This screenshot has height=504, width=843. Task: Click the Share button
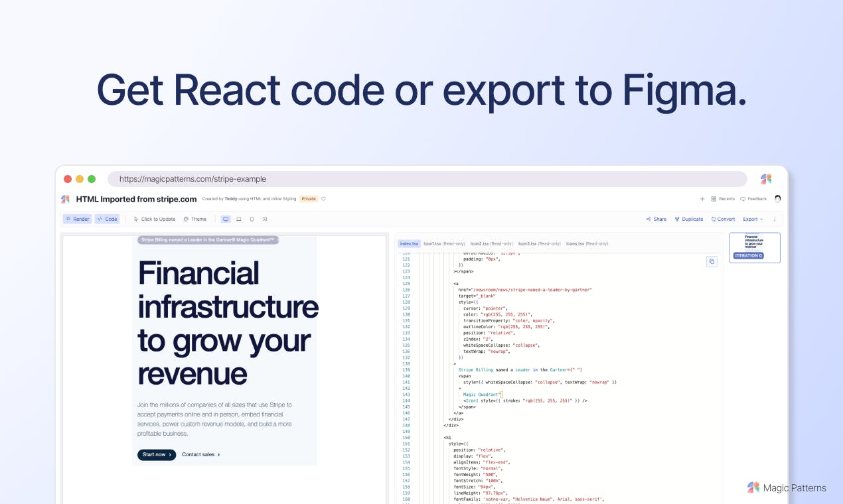point(656,219)
